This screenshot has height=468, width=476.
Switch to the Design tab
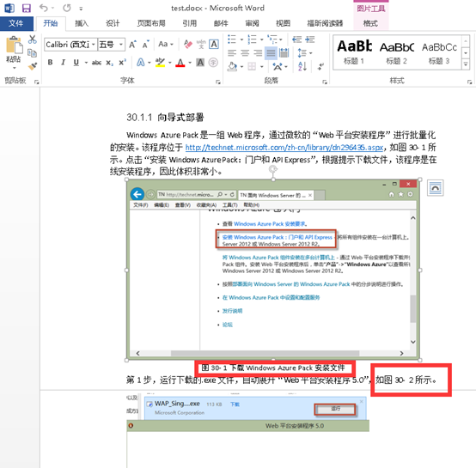click(113, 23)
